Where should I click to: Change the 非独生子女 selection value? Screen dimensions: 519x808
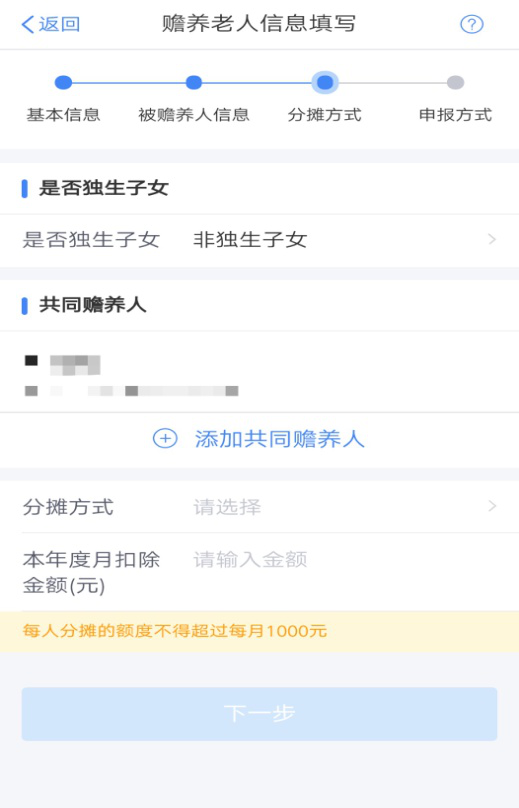tap(250, 240)
